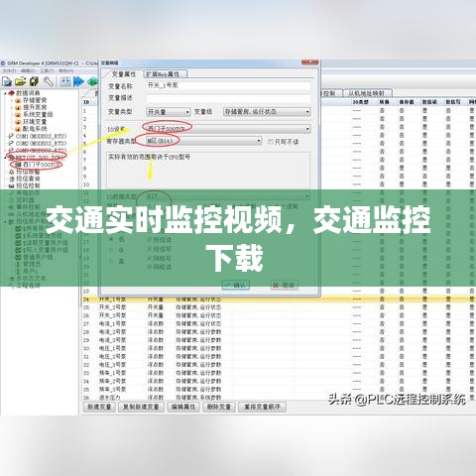Screen dimensions: 476x476
Task: Click the icon beside 配电系统
Action: pos(18,129)
